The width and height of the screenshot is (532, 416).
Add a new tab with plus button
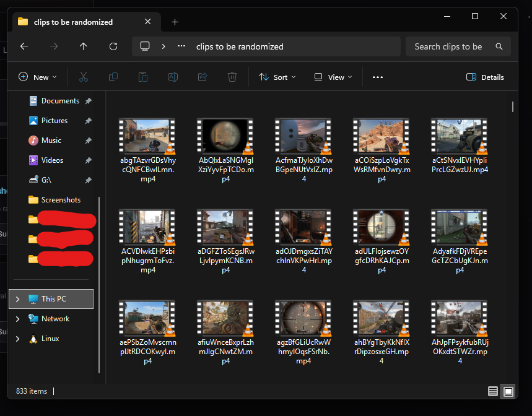coord(175,22)
